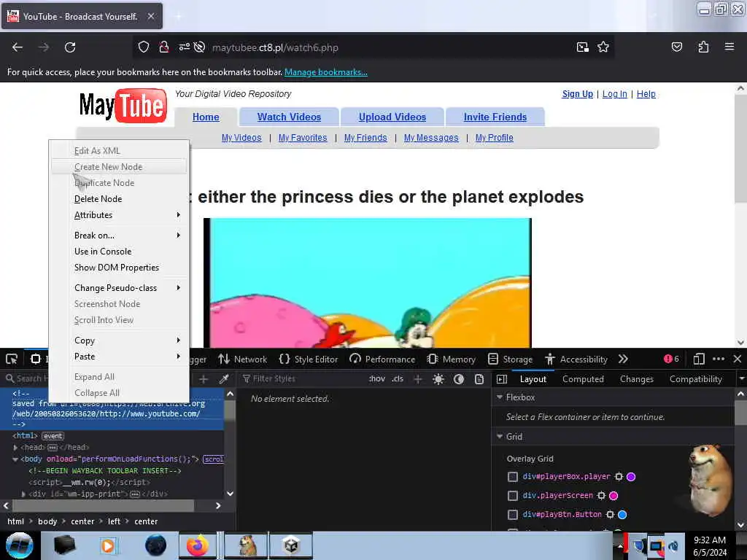Open the Break on... submenu
This screenshot has width=747, height=560.
tap(119, 236)
